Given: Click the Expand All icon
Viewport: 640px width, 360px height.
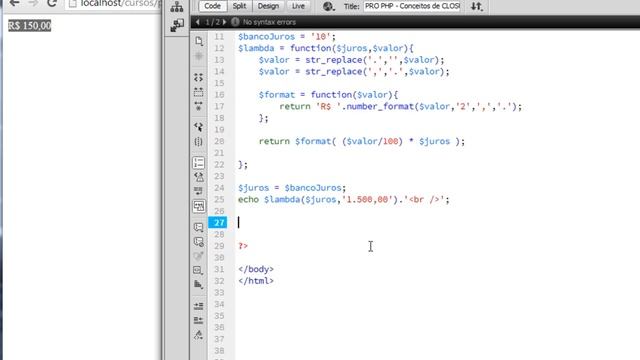Looking at the screenshot, I should click(x=199, y=106).
